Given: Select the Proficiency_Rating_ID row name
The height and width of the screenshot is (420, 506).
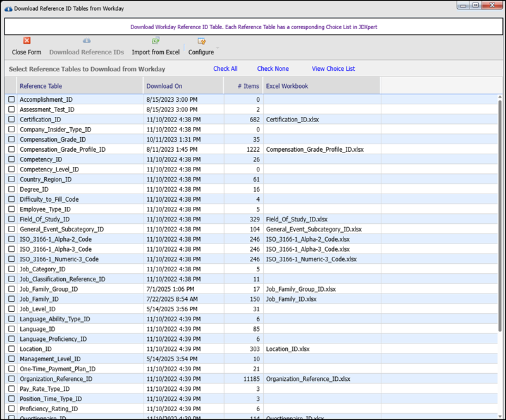Looking at the screenshot, I should (x=49, y=409).
